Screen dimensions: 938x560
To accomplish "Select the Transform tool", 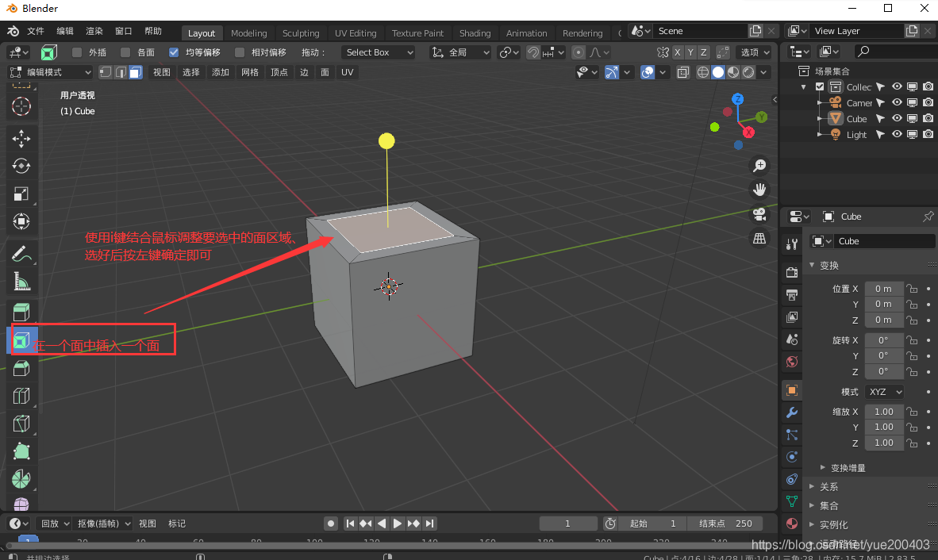I will pos(21,222).
